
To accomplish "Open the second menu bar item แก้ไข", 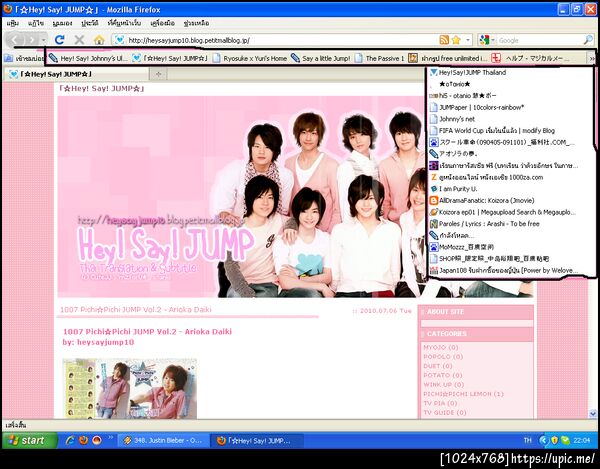I will click(36, 23).
